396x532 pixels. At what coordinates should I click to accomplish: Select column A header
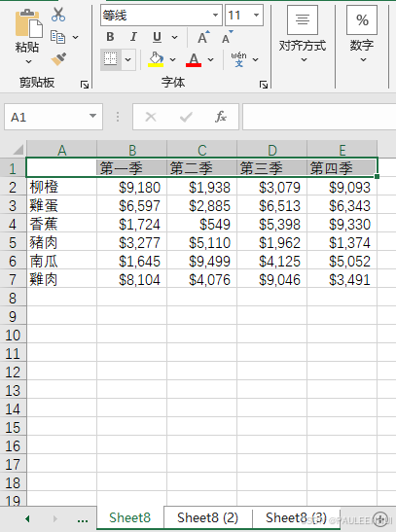(x=61, y=150)
